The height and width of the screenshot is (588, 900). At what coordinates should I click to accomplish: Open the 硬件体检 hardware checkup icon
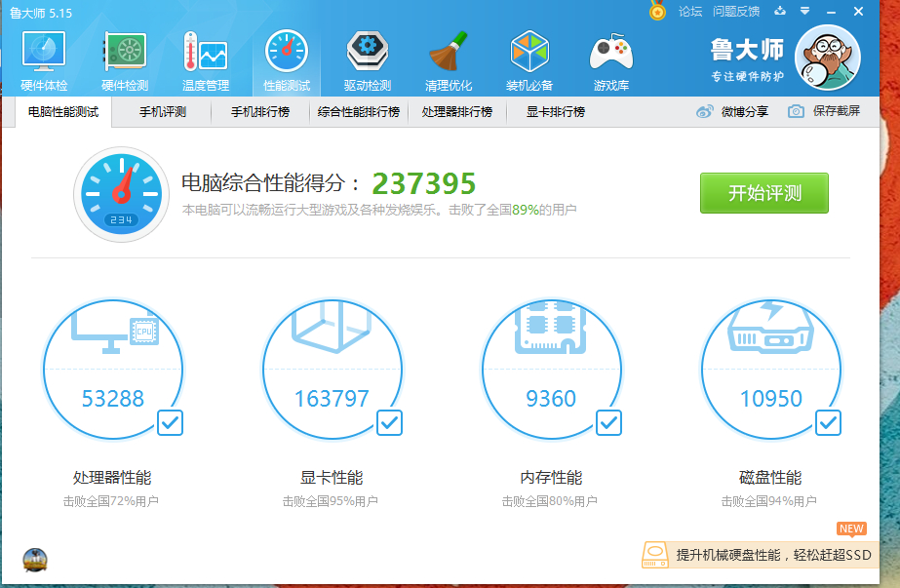[x=44, y=53]
